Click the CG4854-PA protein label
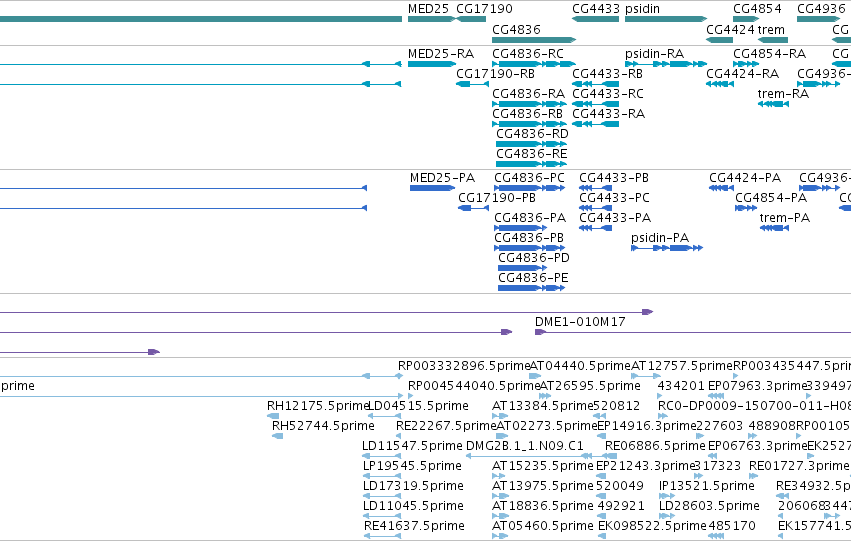Image resolution: width=851 pixels, height=541 pixels. pyautogui.click(x=771, y=198)
